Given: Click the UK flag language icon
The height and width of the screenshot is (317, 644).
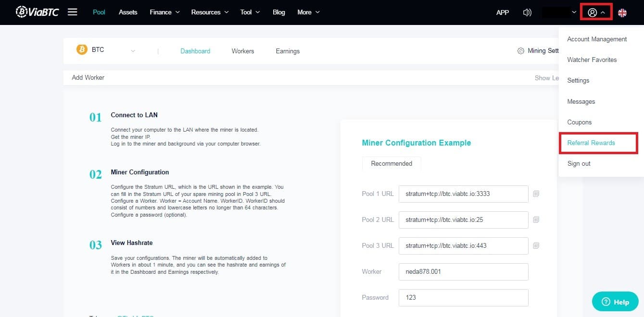Looking at the screenshot, I should (x=622, y=12).
